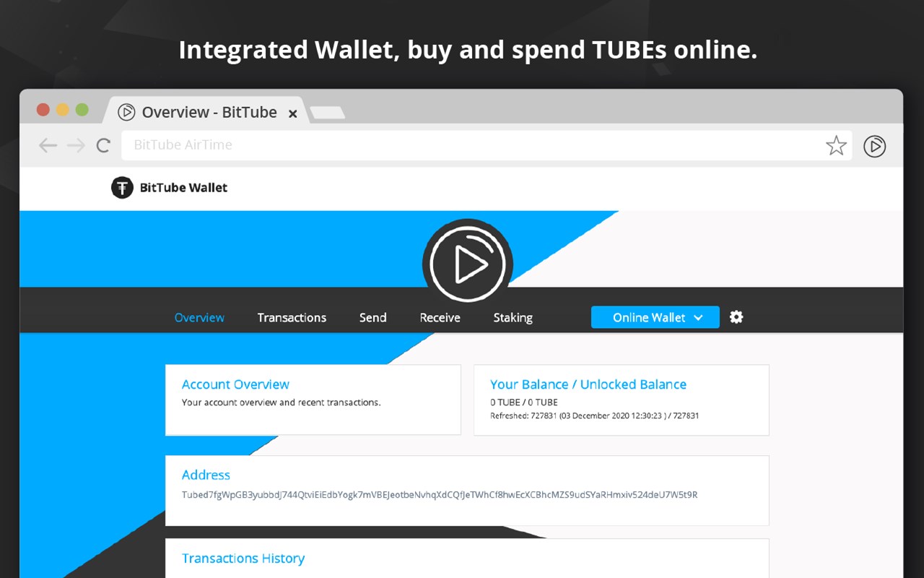Click the Transactions History heading

[x=243, y=558]
